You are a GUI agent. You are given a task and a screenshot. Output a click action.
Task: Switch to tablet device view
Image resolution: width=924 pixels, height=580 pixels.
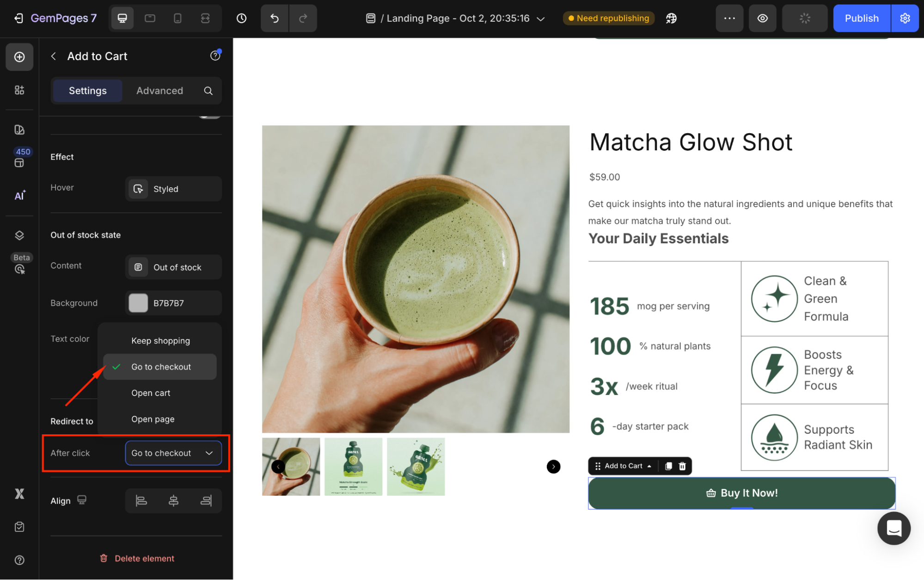(150, 19)
